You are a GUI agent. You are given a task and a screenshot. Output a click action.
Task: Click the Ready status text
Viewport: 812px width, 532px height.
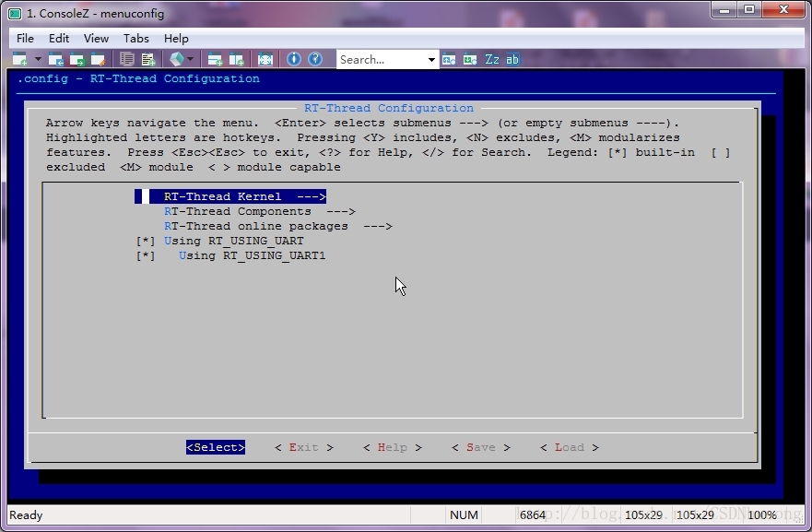[26, 514]
